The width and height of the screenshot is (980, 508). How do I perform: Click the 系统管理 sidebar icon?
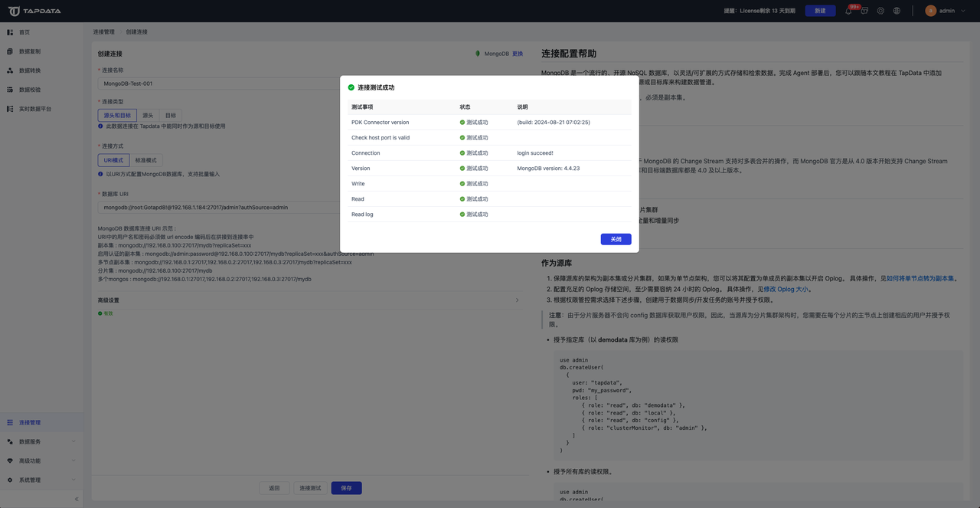coord(10,480)
